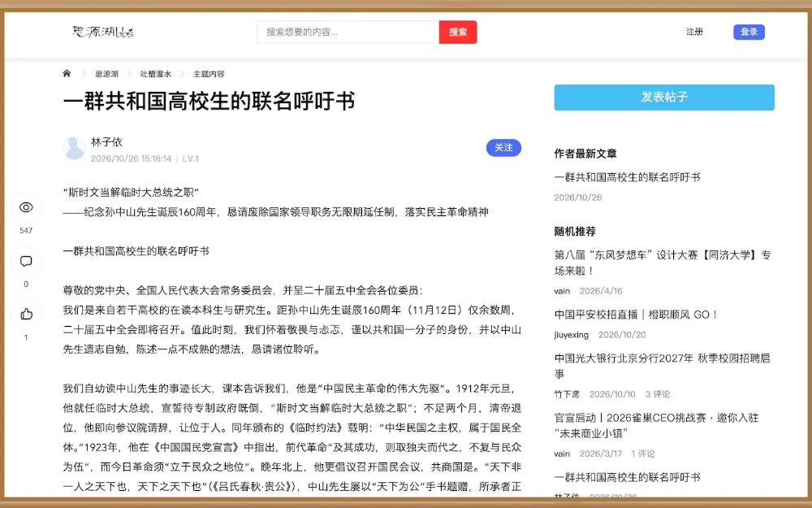812x508 pixels.
Task: Click user vain dated 2026/3/17
Action: (x=562, y=454)
